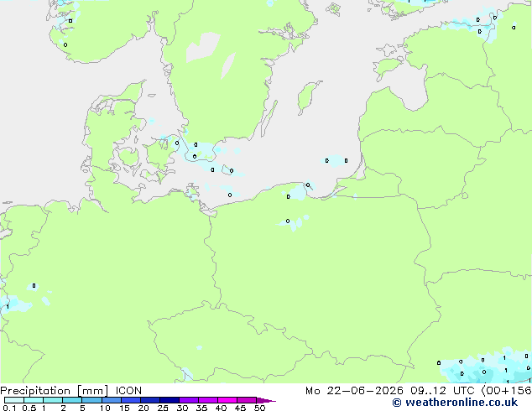This screenshot has height=411, width=532.
Task: Click the 40–45 mm magenta swatch
Action: [227, 400]
